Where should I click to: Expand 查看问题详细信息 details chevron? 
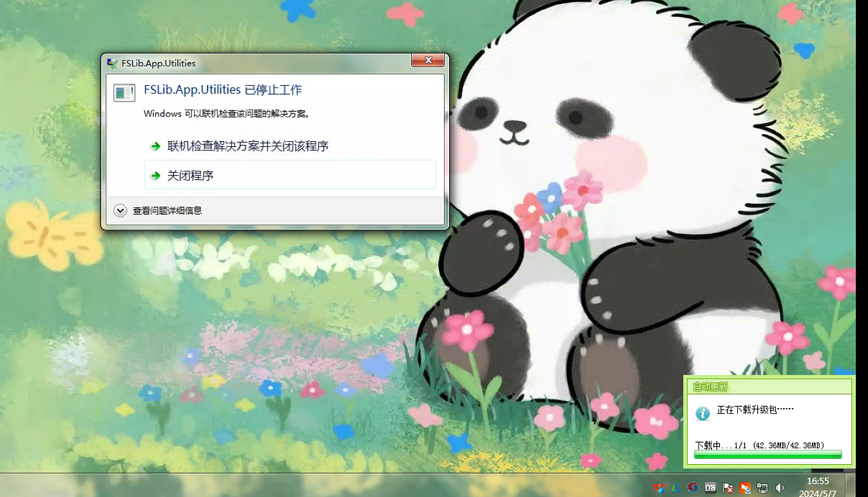click(x=120, y=211)
